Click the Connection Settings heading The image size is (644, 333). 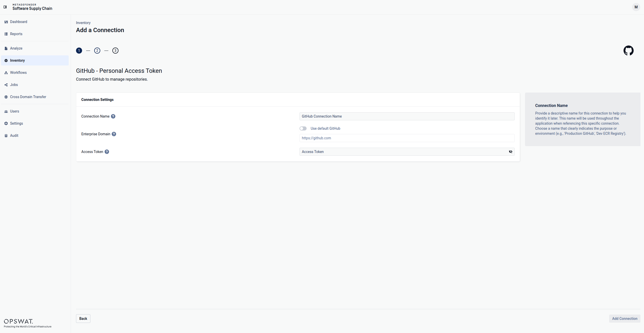[97, 100]
